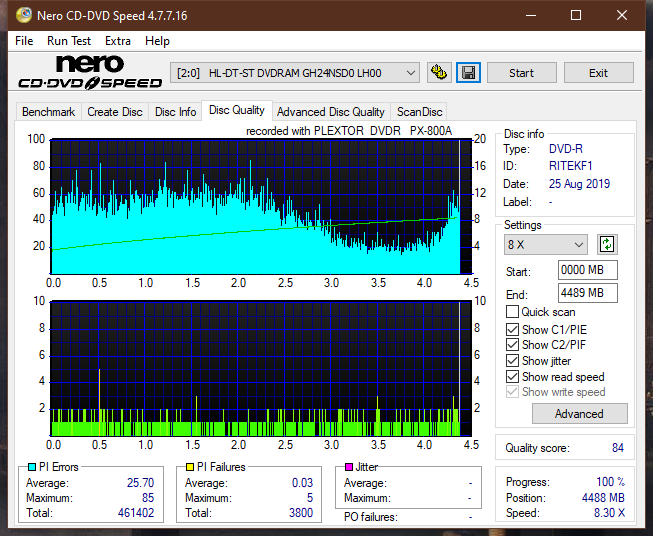Viewport: 653px width, 536px height.
Task: Click the disc type DVD-R
Action: coord(566,149)
